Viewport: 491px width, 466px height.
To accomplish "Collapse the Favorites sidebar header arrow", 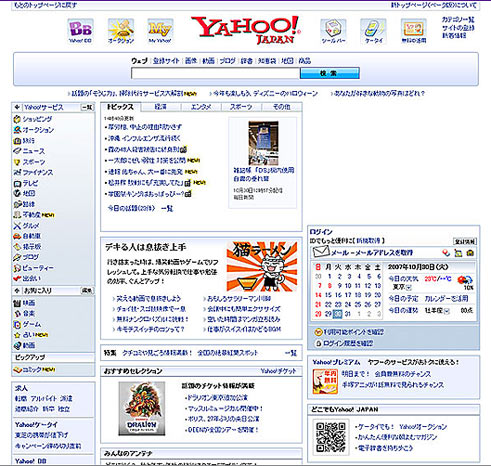I will [17, 291].
